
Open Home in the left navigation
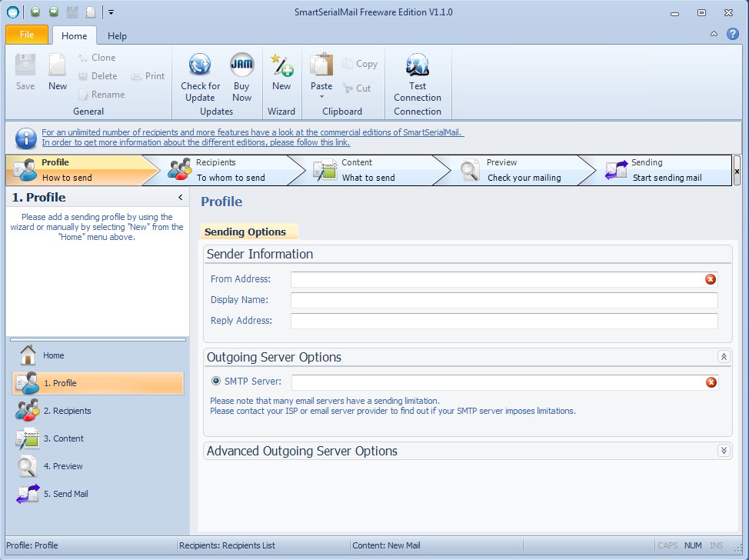pos(53,355)
